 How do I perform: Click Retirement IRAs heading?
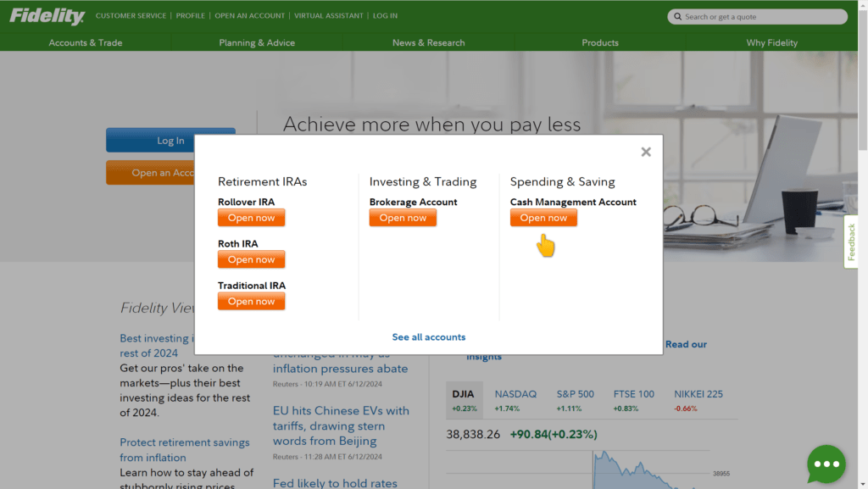263,181
